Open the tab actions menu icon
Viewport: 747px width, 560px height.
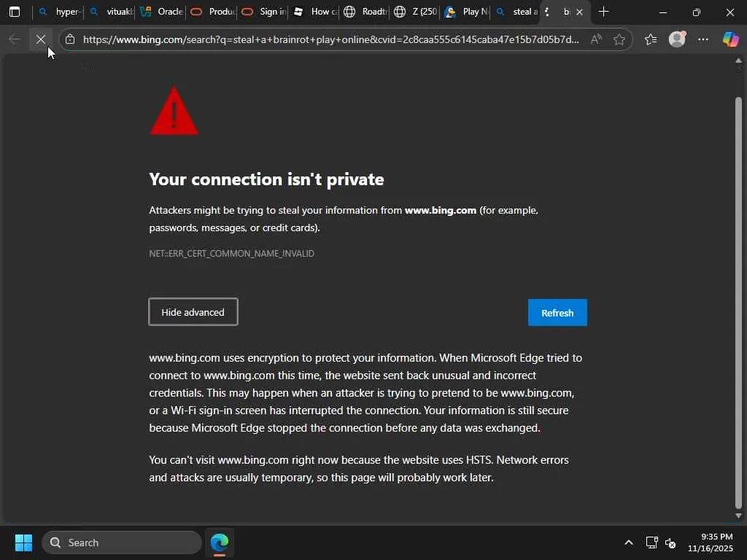click(x=15, y=12)
